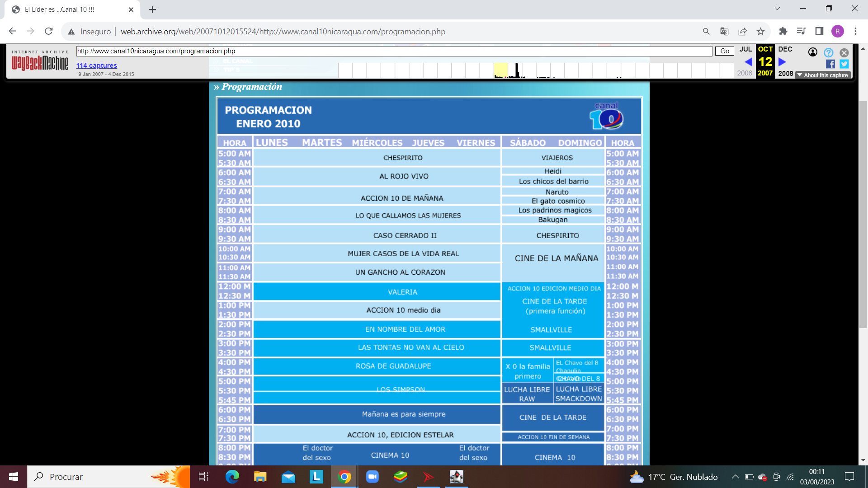Close the Wayback toolbar
Image resolution: width=868 pixels, height=488 pixels.
pos(844,52)
